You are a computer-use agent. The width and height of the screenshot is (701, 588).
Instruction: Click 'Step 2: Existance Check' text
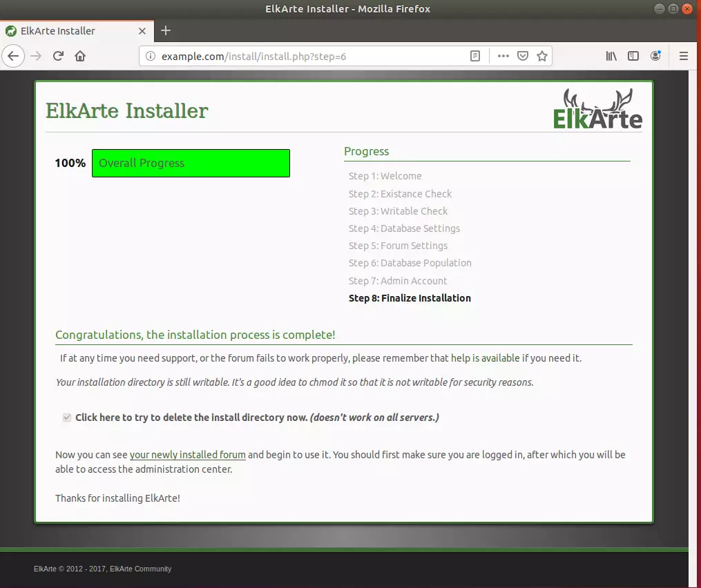point(400,194)
